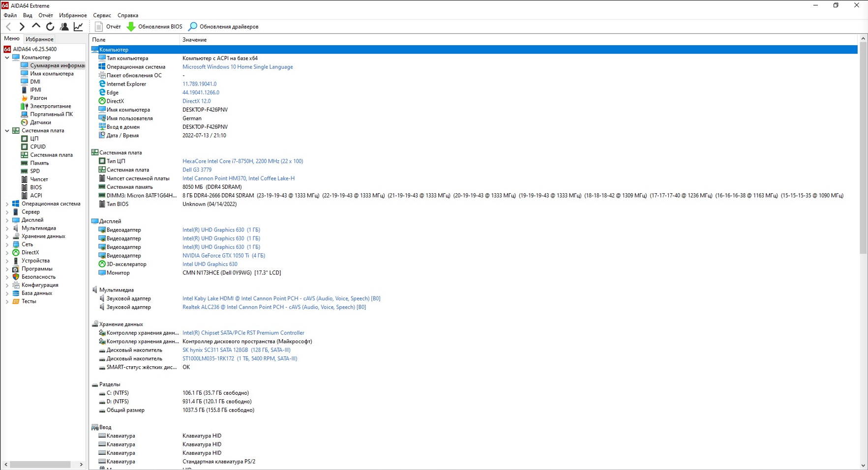
Task: Open the Microsoft Windows 10 Home Single Language link
Action: tap(238, 67)
